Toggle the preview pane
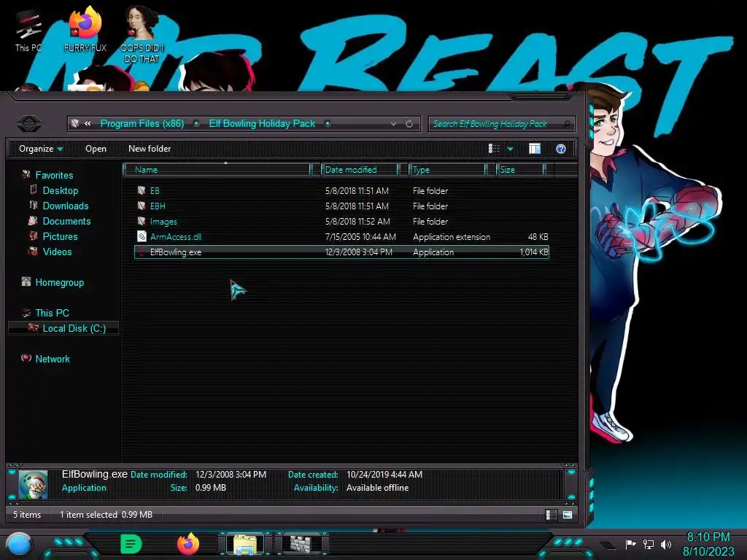 coord(535,149)
